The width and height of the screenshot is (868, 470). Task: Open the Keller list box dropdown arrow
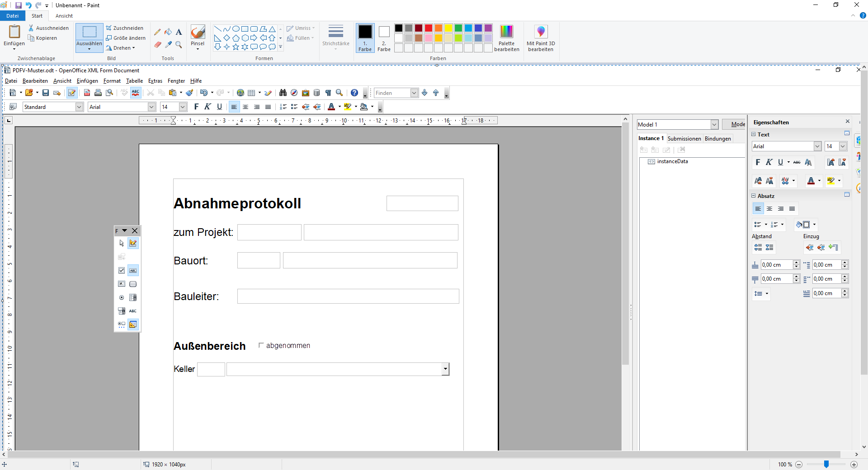click(x=445, y=369)
